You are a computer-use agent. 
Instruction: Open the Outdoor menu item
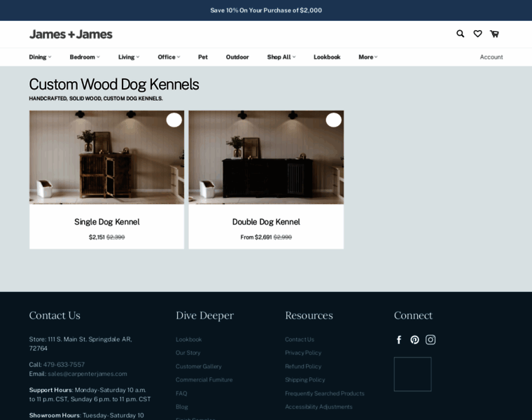tap(237, 57)
